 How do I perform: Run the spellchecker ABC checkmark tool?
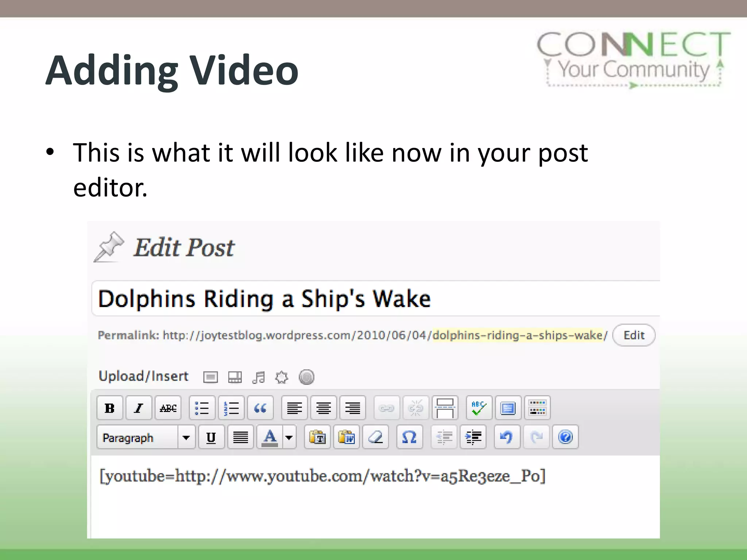tap(479, 408)
